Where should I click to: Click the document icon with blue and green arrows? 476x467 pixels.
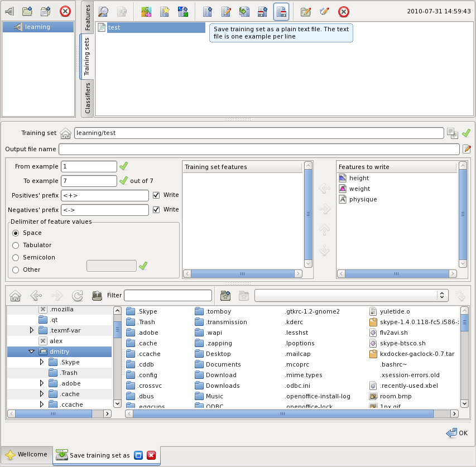click(x=182, y=12)
